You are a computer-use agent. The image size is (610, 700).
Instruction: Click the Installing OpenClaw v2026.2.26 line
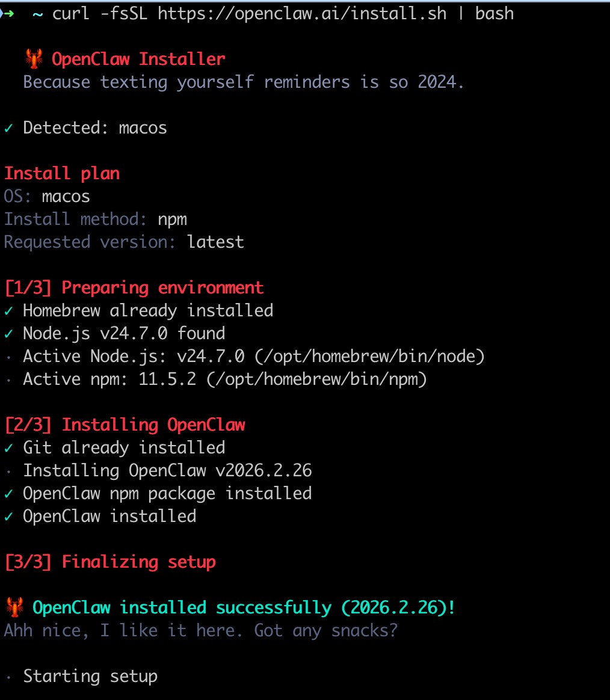167,471
